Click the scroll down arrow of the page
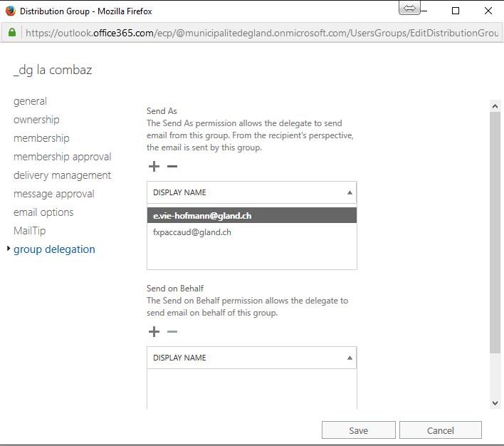The image size is (504, 446). point(495,403)
